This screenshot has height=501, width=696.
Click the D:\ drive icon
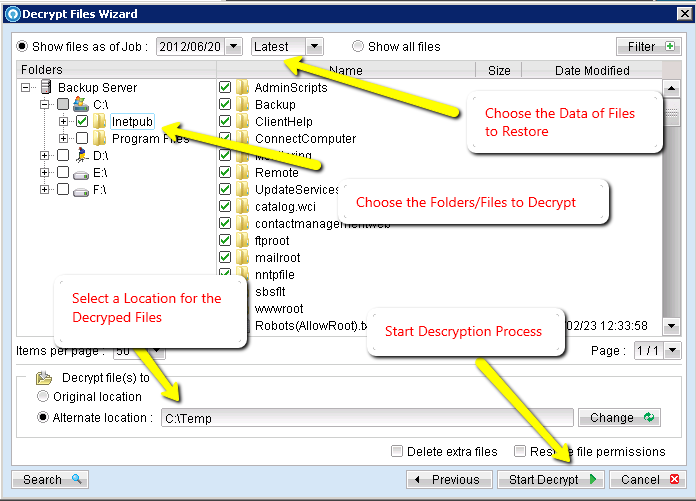tap(82, 155)
